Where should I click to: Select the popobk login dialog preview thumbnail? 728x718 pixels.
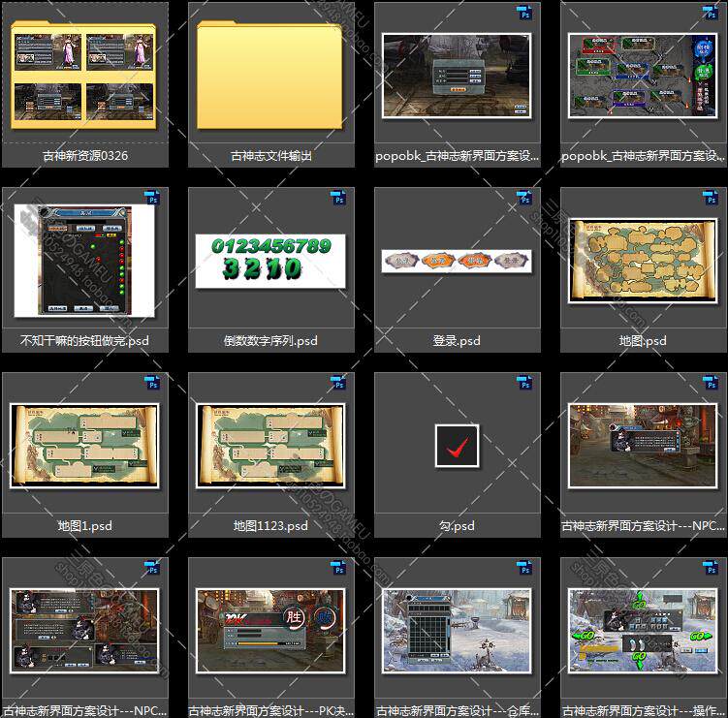[x=457, y=76]
